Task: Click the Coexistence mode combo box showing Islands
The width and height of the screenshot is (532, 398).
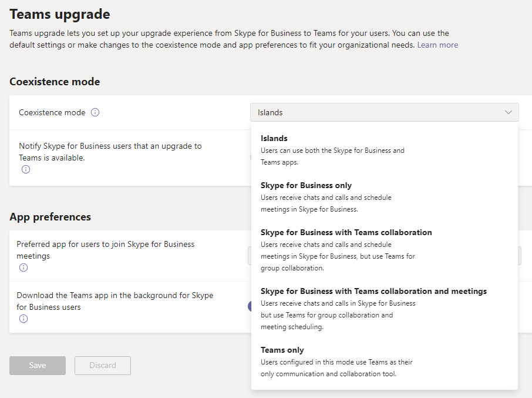Action: (x=385, y=112)
